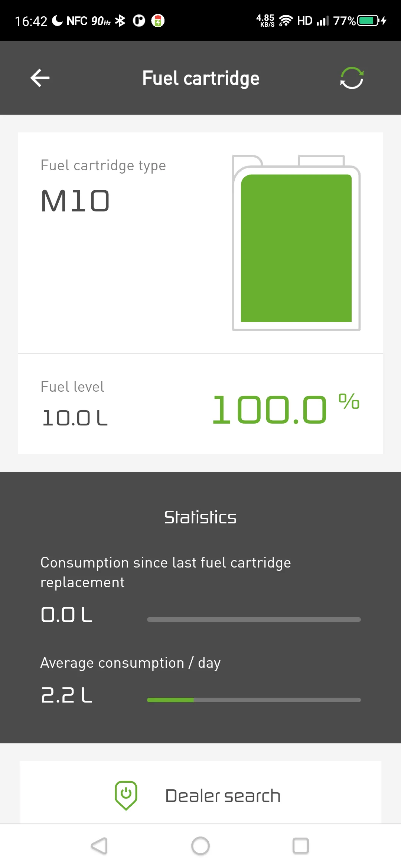This screenshot has height=868, width=401.
Task: Open recent apps with square button
Action: 300,846
